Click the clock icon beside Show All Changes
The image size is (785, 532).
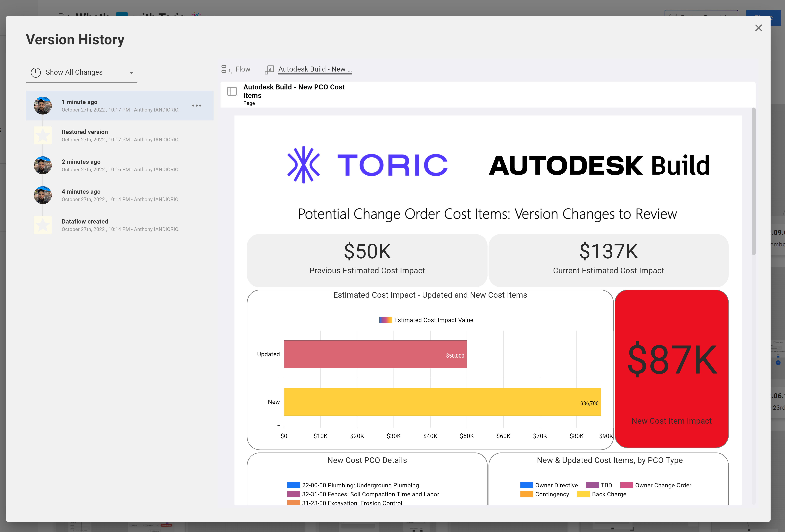36,72
